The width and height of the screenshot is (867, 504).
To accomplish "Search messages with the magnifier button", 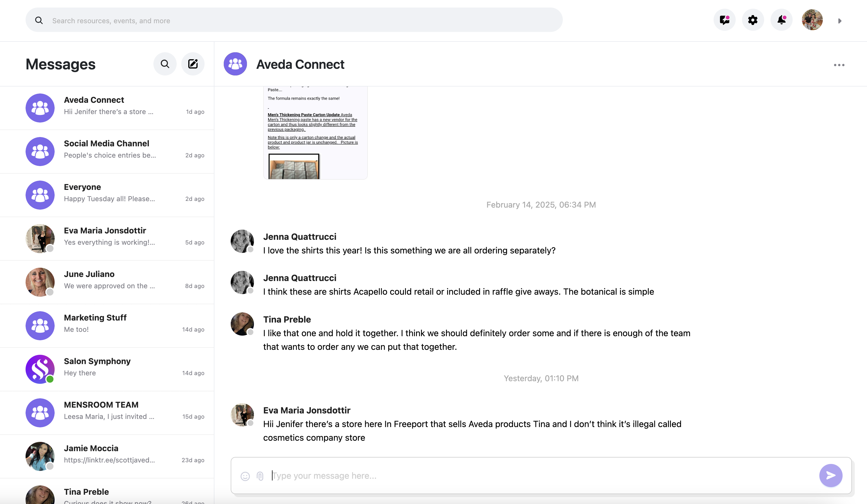I will coord(165,64).
